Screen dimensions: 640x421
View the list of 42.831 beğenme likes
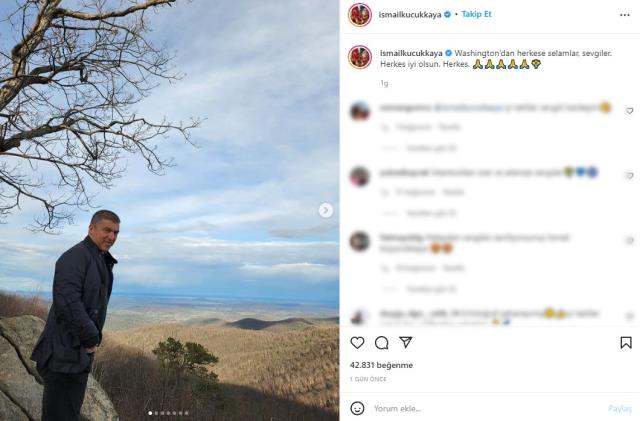point(381,366)
